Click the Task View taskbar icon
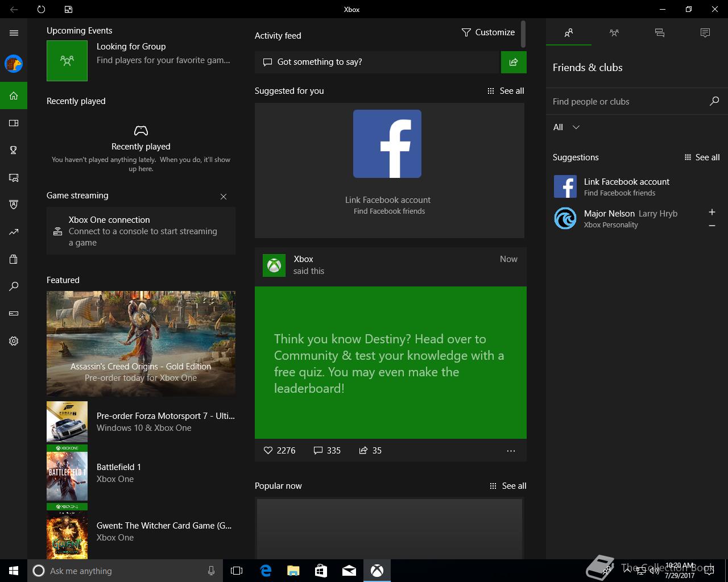 click(x=237, y=571)
